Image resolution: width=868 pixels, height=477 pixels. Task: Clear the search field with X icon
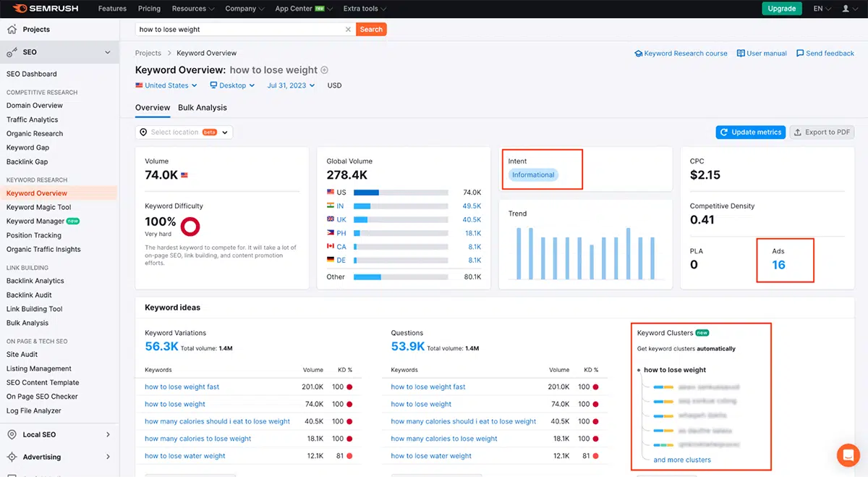[x=348, y=30]
